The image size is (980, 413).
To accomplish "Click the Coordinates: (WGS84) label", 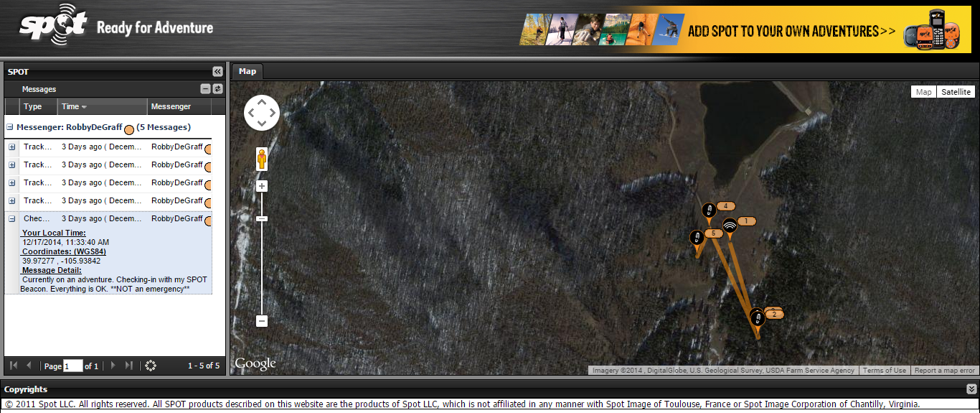I will tap(64, 251).
